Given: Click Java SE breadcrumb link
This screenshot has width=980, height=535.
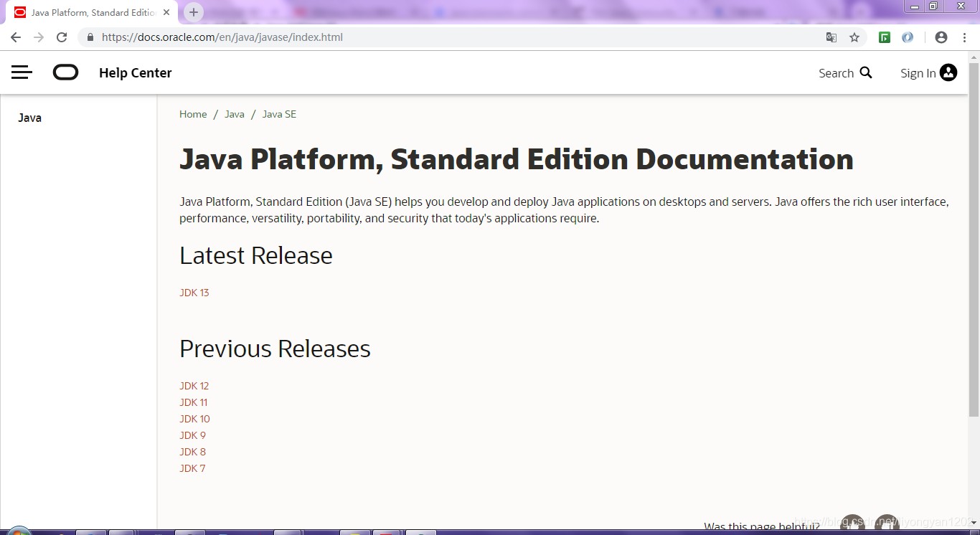Looking at the screenshot, I should (279, 114).
